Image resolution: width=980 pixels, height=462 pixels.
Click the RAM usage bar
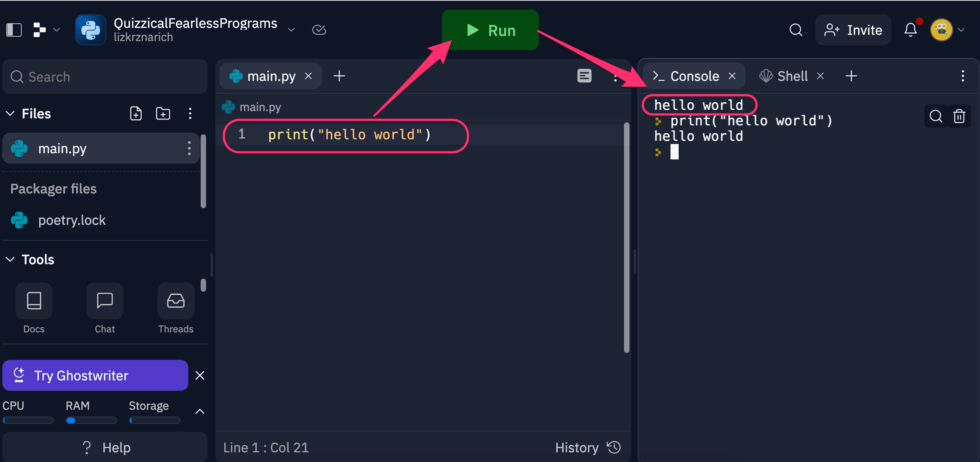pos(91,420)
